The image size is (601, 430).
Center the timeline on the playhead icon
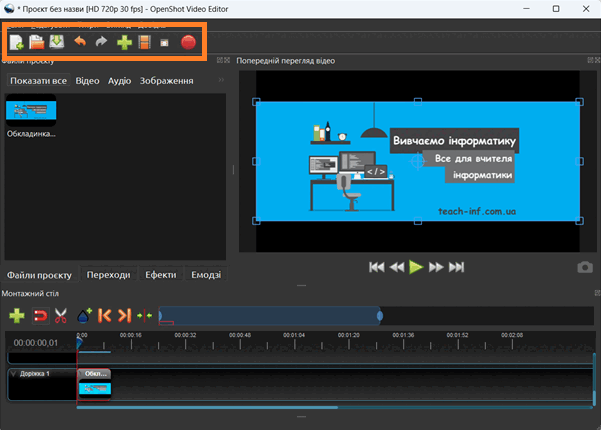(145, 316)
